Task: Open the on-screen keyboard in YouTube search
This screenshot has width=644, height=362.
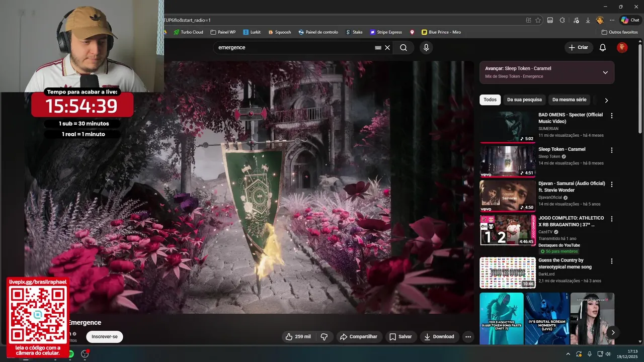Action: [x=378, y=48]
